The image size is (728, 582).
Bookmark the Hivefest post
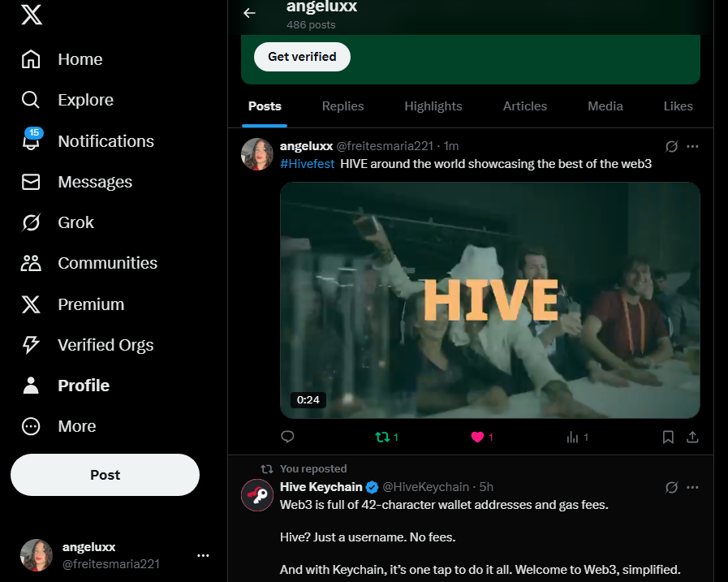(668, 437)
